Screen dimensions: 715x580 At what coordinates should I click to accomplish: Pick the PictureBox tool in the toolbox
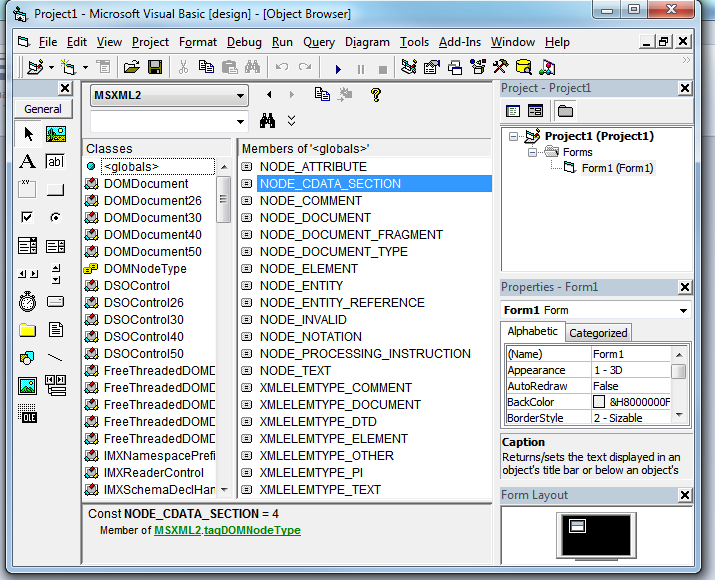coord(56,134)
